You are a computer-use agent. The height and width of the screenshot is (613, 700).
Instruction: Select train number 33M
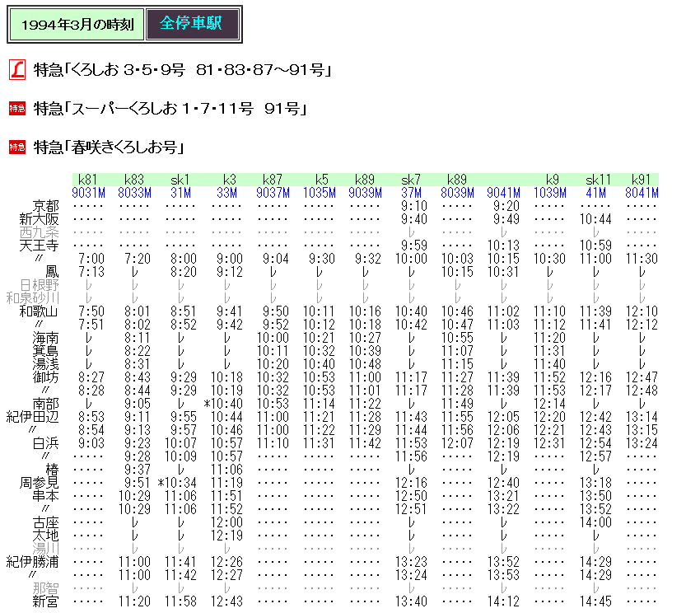click(226, 193)
